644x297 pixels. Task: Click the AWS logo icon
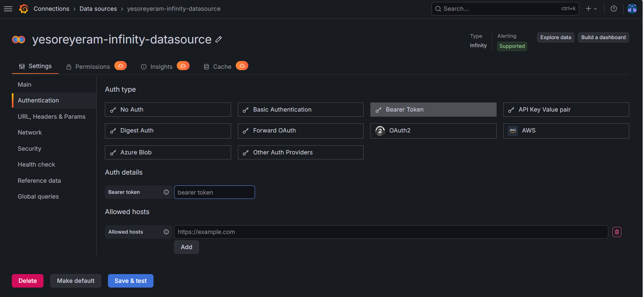[513, 131]
